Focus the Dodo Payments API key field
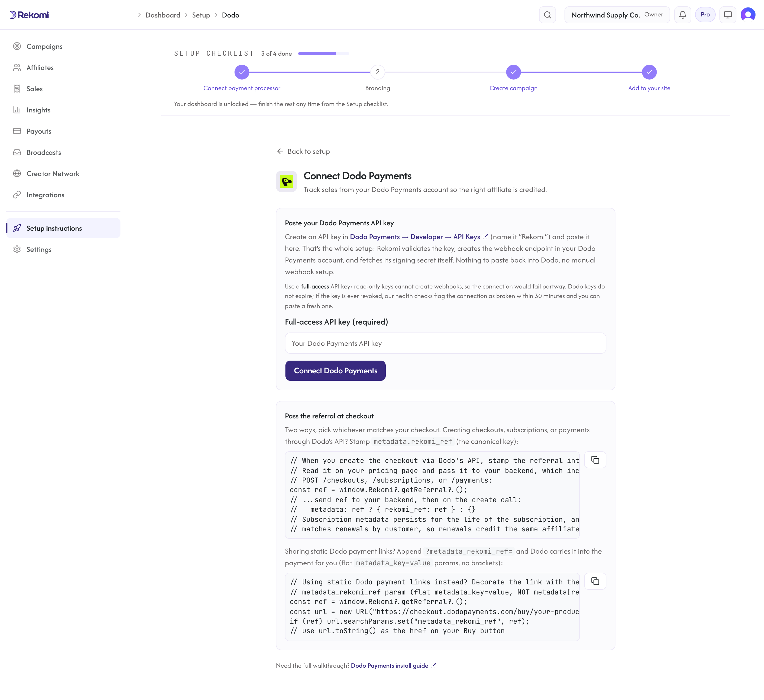 [445, 343]
